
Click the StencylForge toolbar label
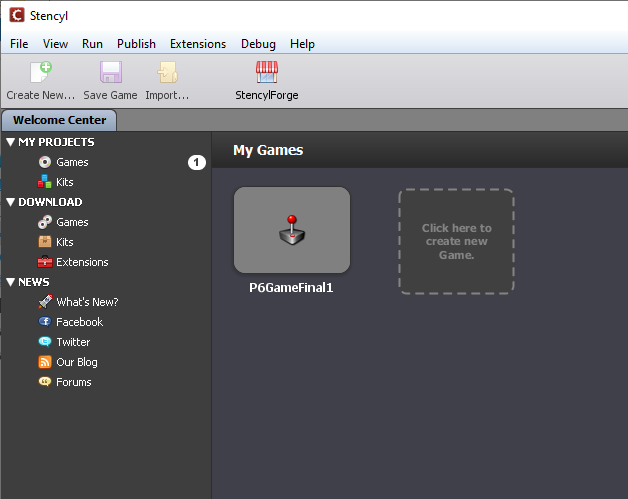click(267, 95)
